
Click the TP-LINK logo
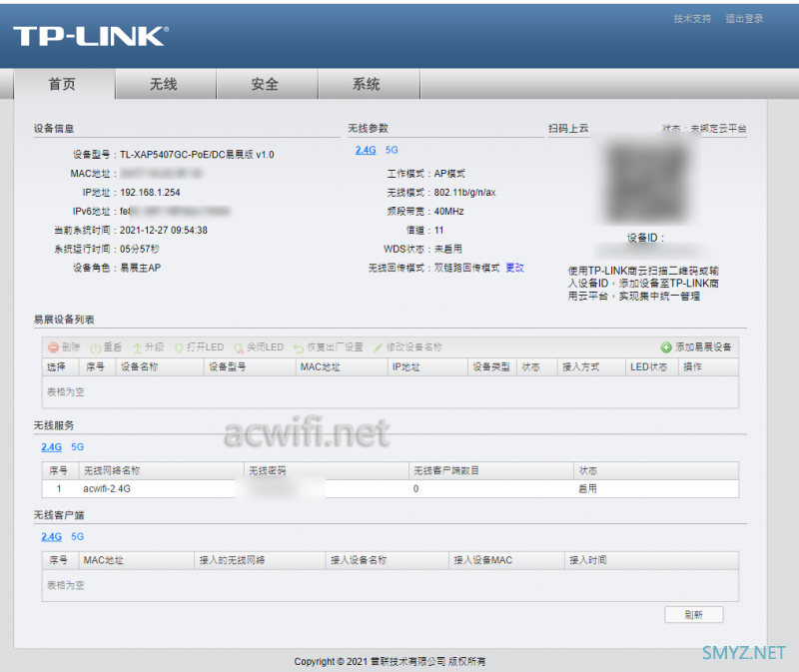click(x=91, y=36)
